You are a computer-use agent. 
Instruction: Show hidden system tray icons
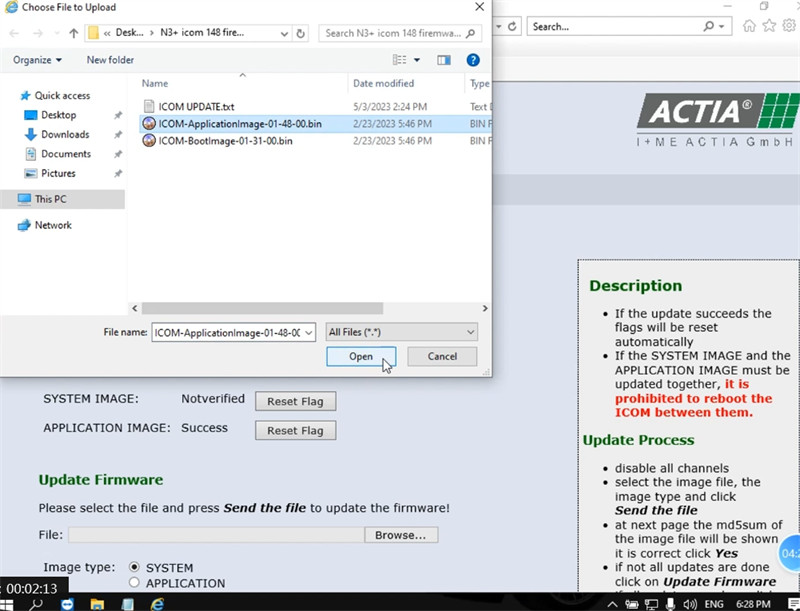pos(612,604)
